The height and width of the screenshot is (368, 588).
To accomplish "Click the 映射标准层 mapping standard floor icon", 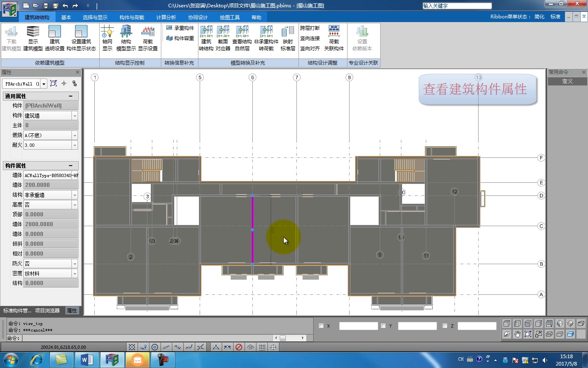I will [x=287, y=38].
